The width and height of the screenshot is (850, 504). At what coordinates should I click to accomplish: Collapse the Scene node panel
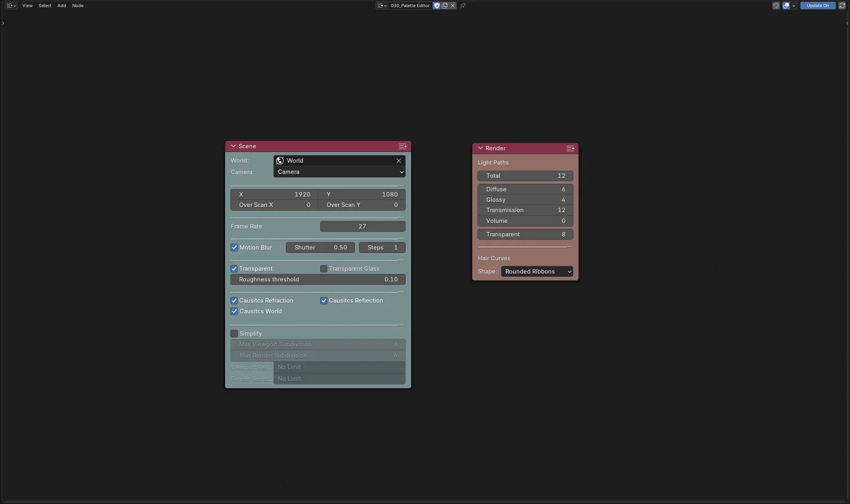click(x=233, y=146)
